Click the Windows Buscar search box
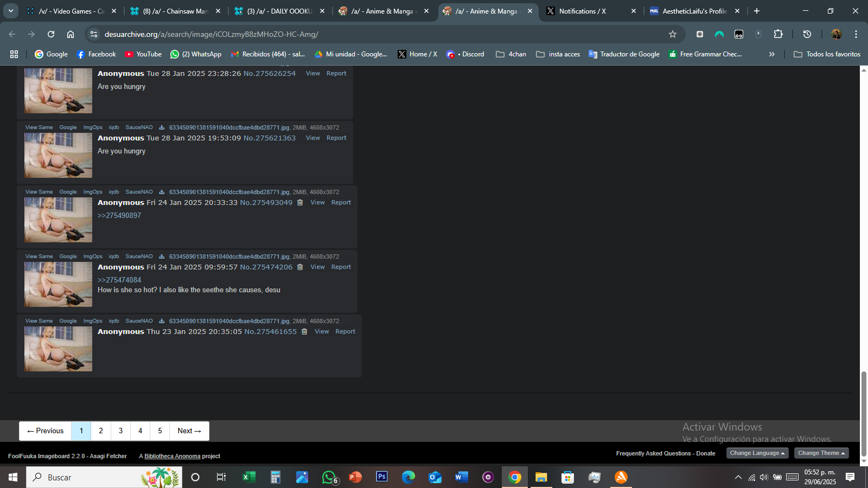This screenshot has width=868, height=488. pos(104,477)
